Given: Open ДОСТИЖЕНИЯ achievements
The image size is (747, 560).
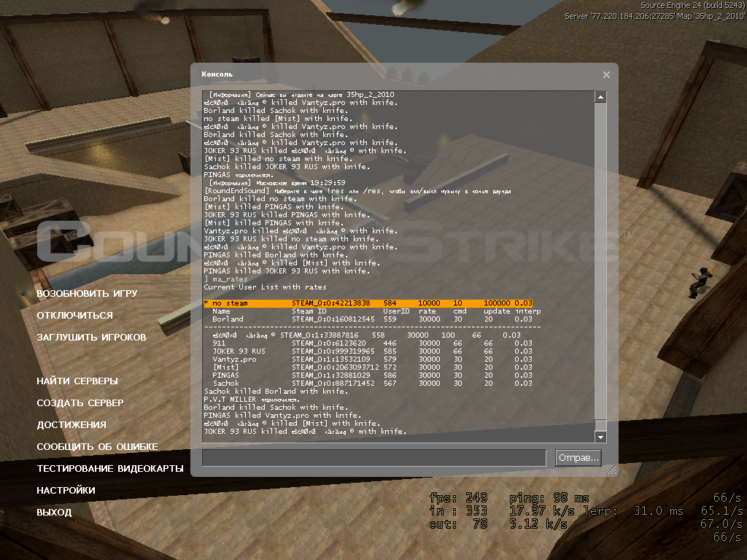Looking at the screenshot, I should (71, 425).
